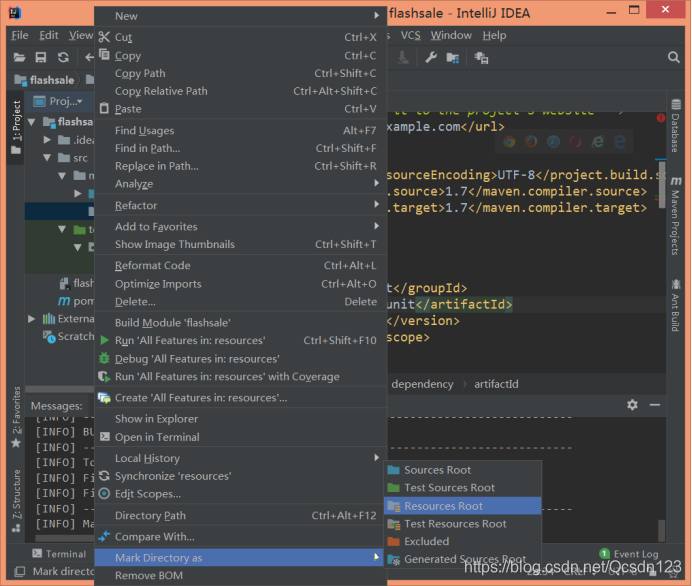Select Mark Directory as menu entry
This screenshot has width=692, height=586.
pyautogui.click(x=241, y=558)
